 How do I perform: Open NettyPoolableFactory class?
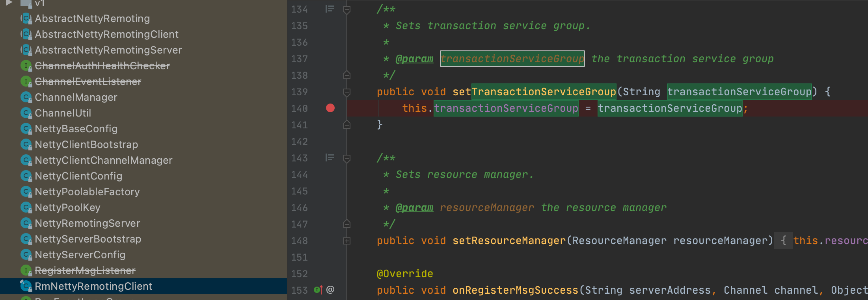pos(87,192)
